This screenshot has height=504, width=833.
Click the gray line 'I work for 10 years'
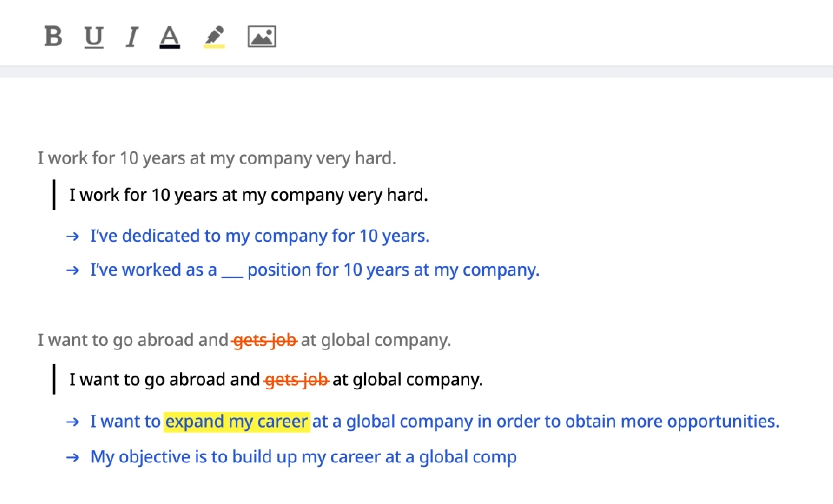(216, 158)
